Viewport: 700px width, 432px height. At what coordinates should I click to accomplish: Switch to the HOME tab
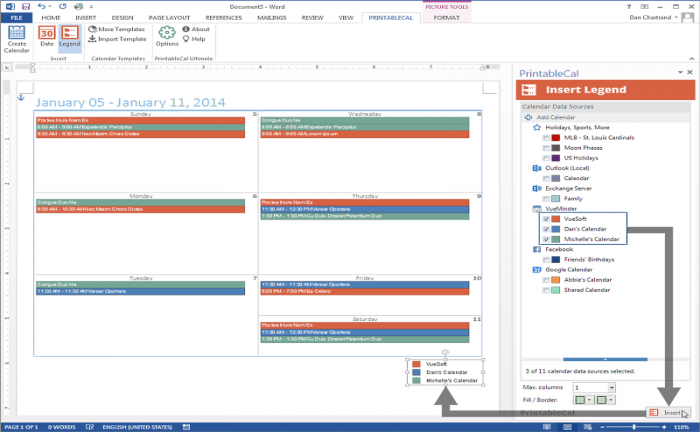click(51, 18)
